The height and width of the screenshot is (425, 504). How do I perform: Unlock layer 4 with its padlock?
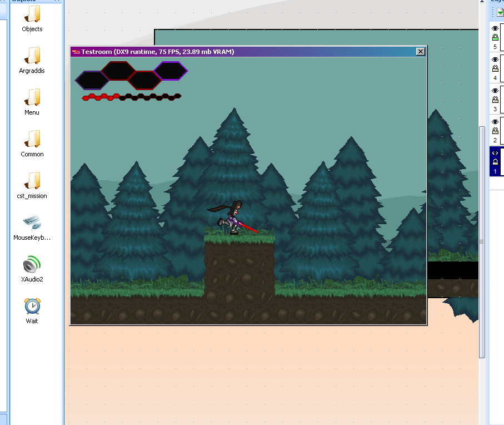(x=495, y=68)
